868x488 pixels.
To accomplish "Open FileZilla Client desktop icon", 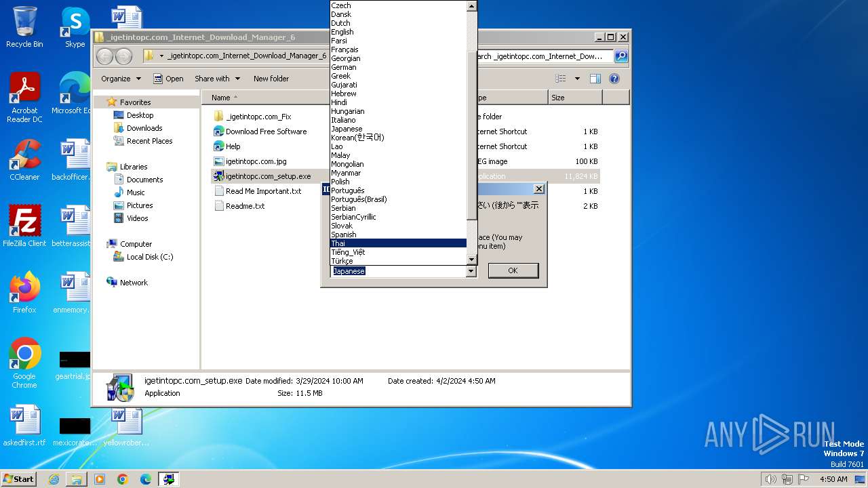I will (24, 226).
